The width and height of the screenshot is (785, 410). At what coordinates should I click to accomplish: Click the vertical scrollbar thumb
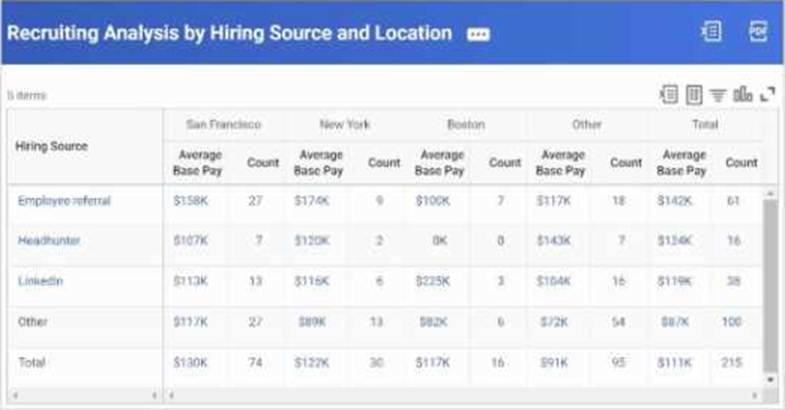click(769, 285)
